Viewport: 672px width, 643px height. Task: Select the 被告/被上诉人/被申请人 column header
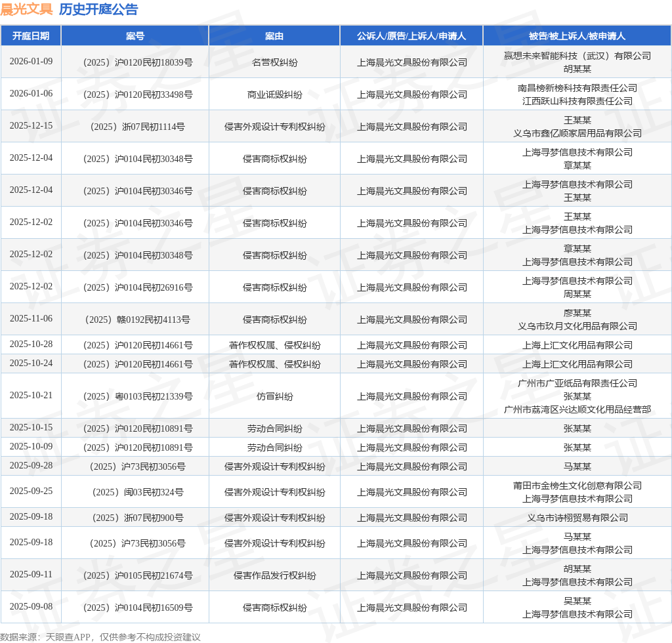pyautogui.click(x=577, y=36)
